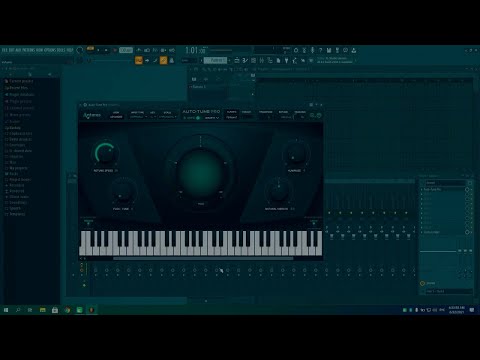Viewport: 480px width, 360px height.
Task: Open Chrome from the taskbar
Action: point(67,310)
